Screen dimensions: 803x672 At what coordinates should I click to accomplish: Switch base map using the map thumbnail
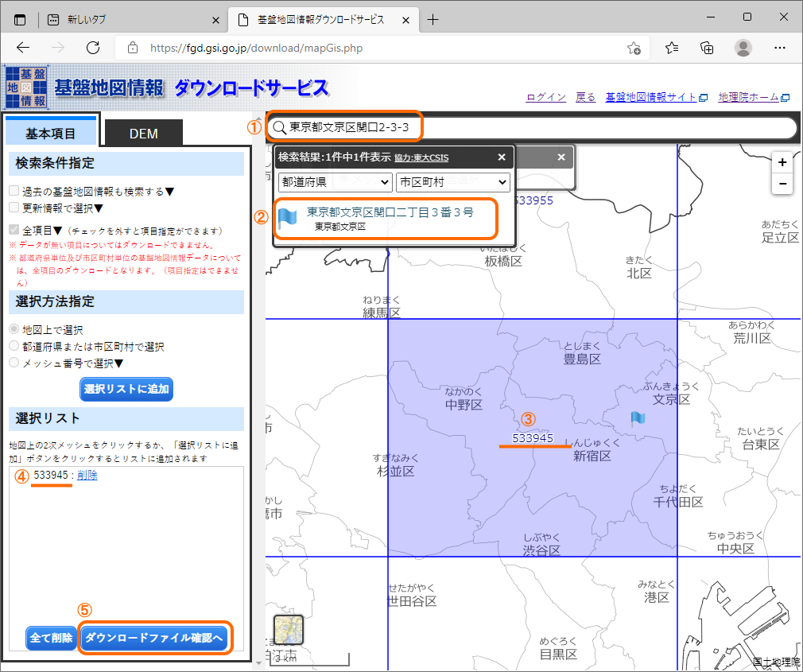point(289,630)
